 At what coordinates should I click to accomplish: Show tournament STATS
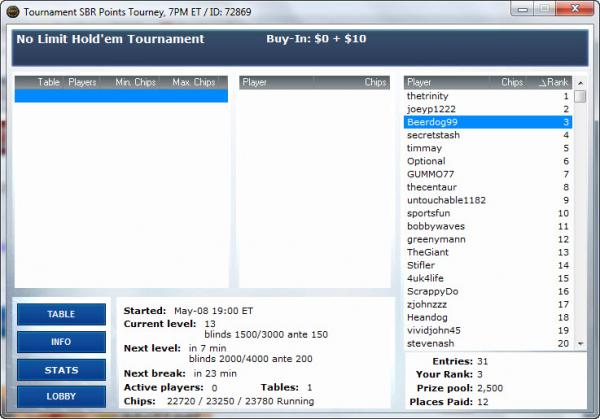tap(61, 370)
